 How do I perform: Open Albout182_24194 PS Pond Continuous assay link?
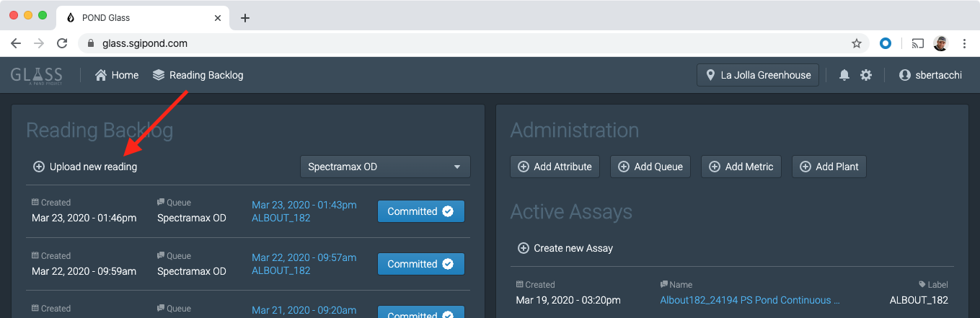coord(750,300)
